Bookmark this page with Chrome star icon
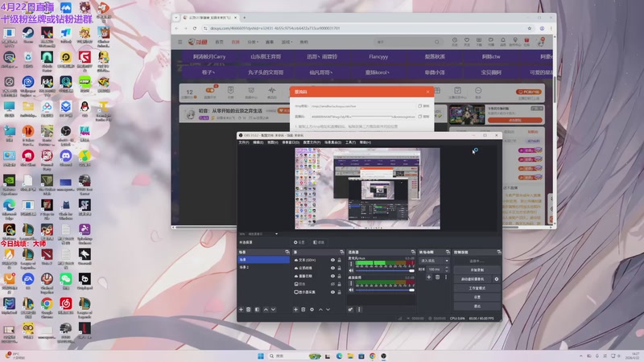This screenshot has width=644, height=362. [x=530, y=28]
